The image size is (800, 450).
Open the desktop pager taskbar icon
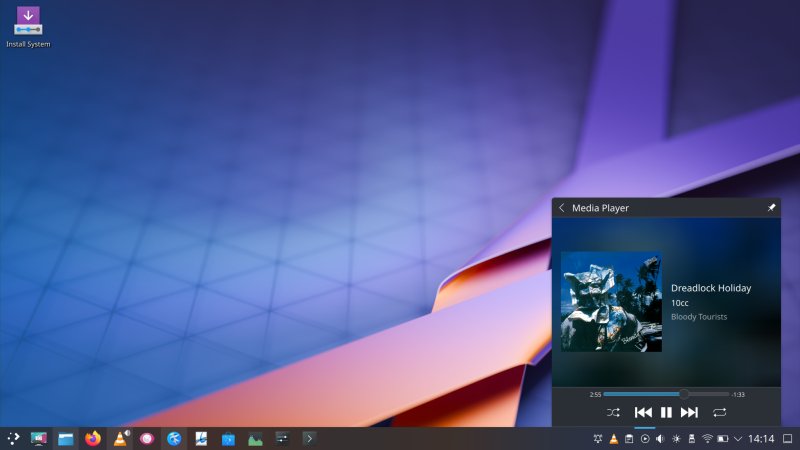pos(39,438)
